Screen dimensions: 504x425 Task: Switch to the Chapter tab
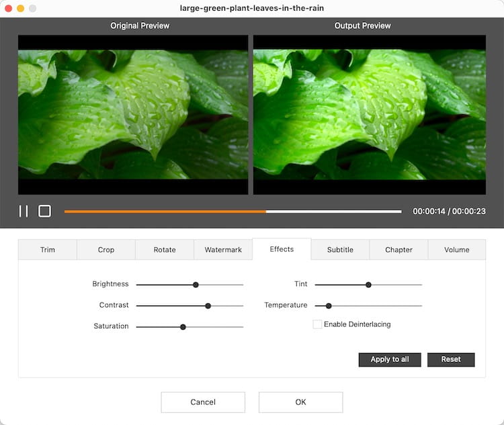[398, 250]
